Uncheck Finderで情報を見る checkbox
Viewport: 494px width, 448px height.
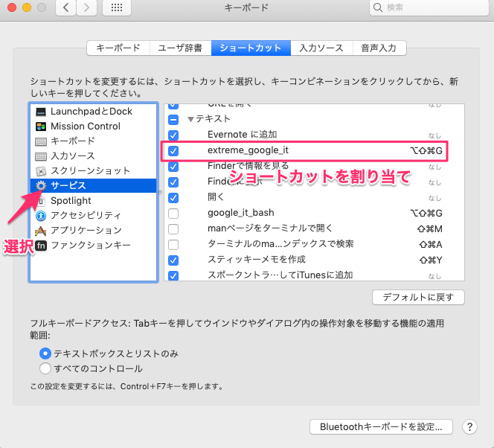point(173,167)
